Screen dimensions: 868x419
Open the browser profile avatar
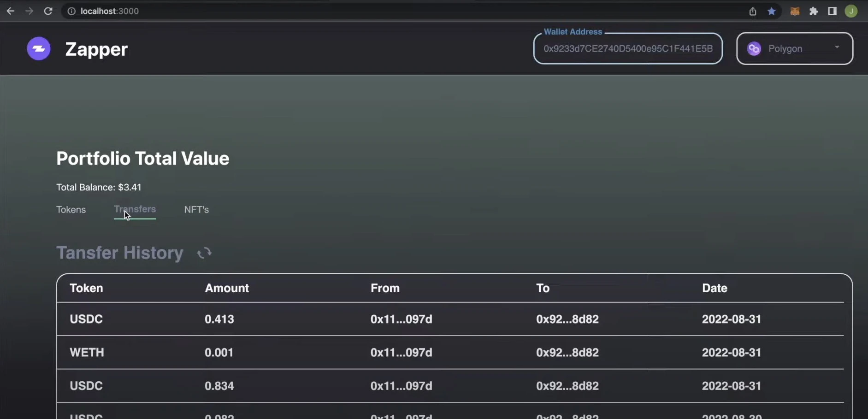coord(851,11)
